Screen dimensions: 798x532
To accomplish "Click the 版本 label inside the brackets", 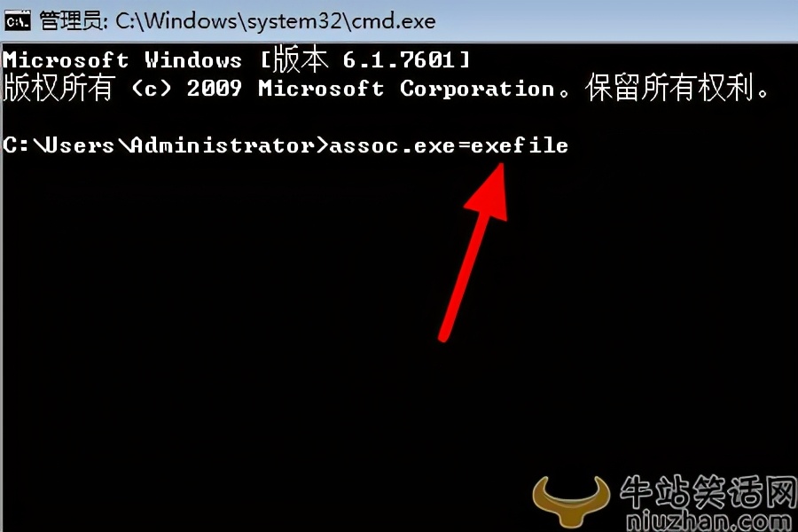I will (x=301, y=59).
